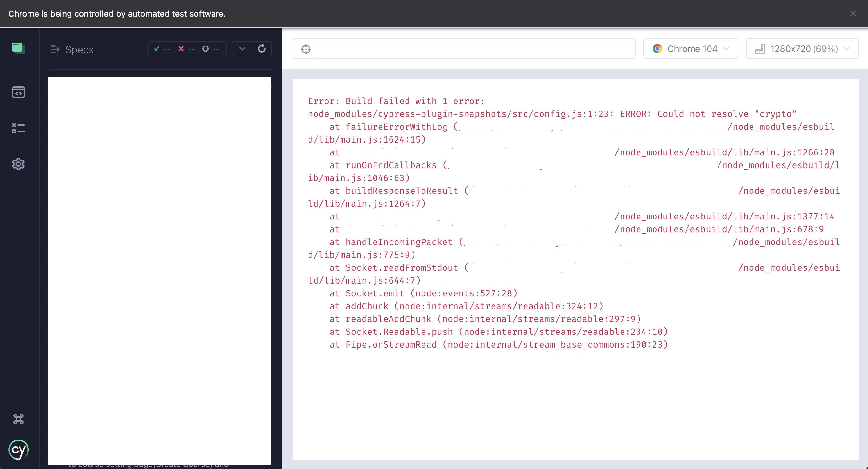Click the Specs heading label
The width and height of the screenshot is (868, 469).
coord(79,50)
